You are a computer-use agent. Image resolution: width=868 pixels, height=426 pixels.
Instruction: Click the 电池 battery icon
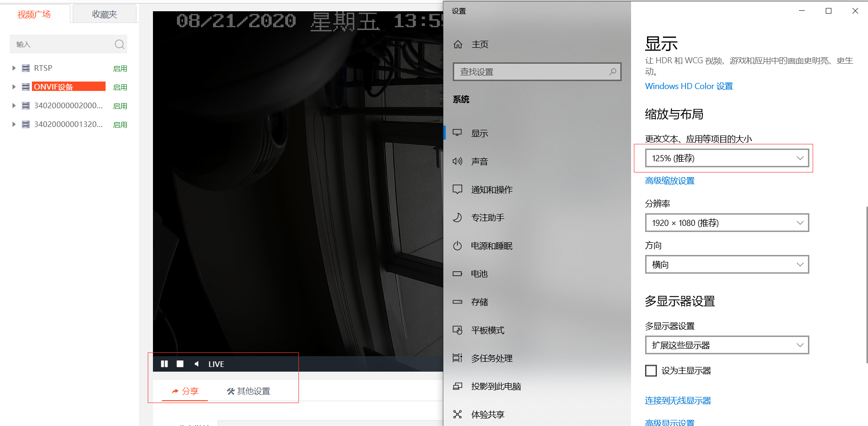point(457,274)
